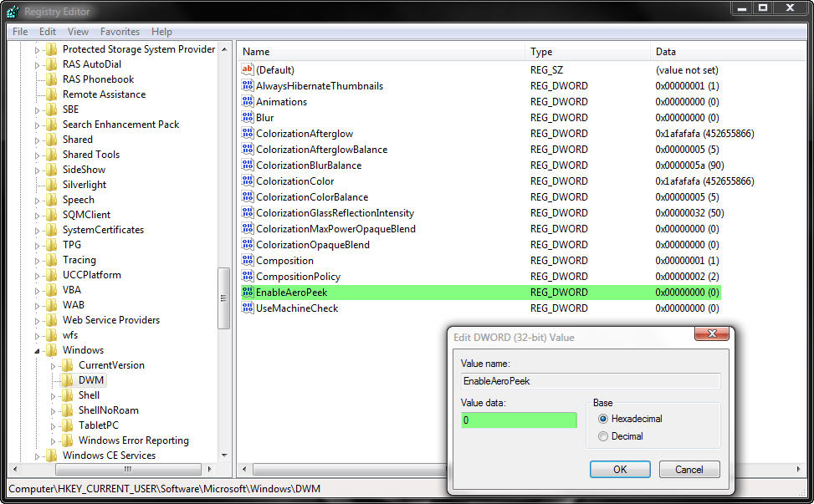Click the ColorizationGlassReflectionIntensity DWORD icon

pos(248,212)
